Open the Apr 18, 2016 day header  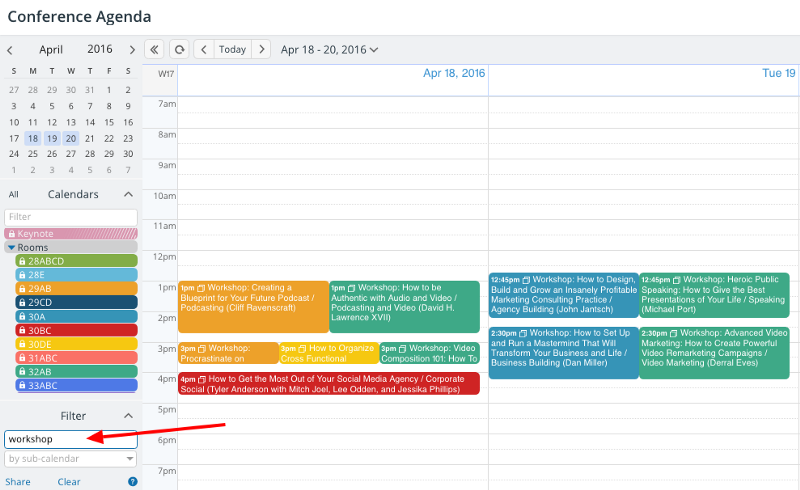coord(454,73)
